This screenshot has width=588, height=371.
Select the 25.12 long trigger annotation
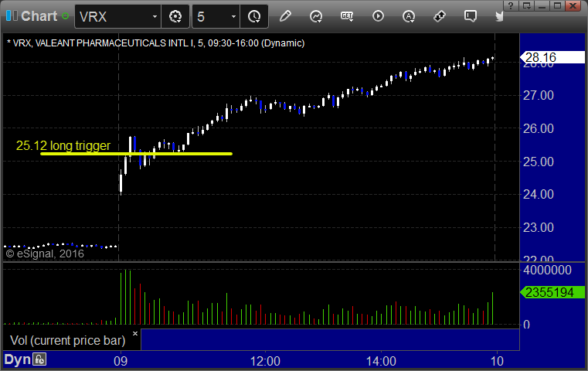[63, 145]
